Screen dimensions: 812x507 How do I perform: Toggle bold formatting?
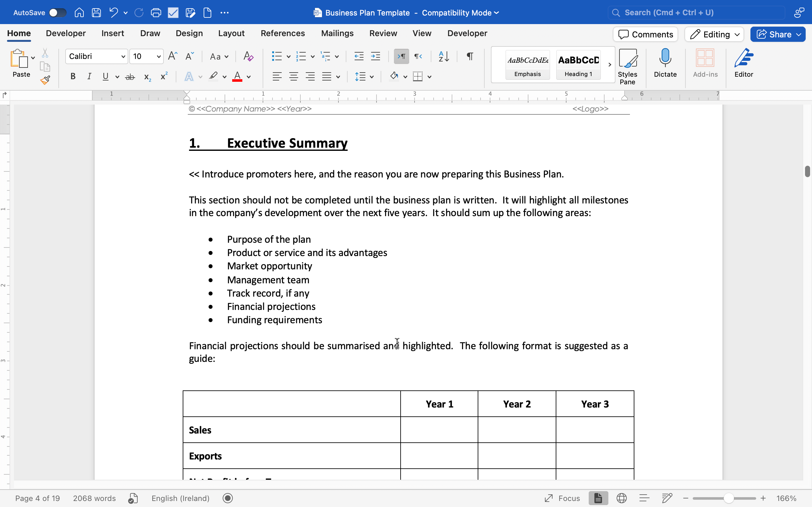[x=73, y=77]
